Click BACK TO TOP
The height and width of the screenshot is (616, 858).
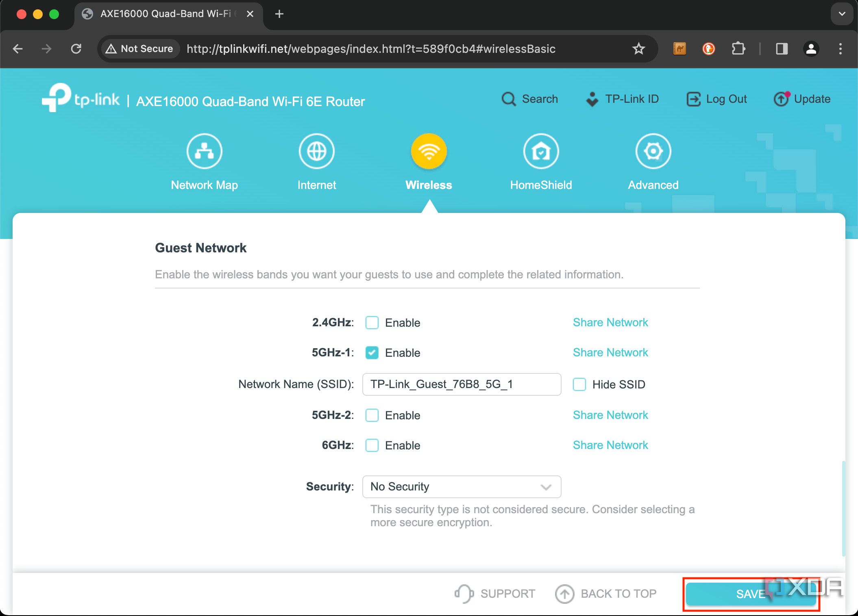click(606, 593)
